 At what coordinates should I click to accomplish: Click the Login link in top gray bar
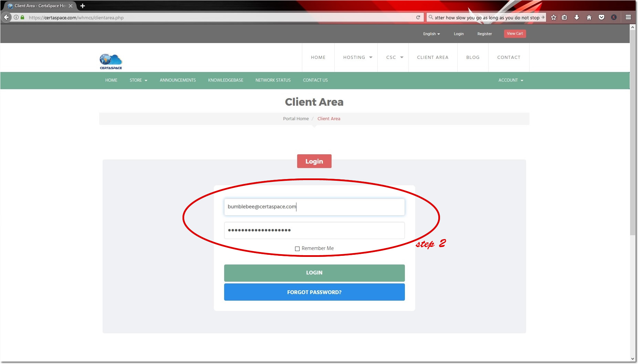click(459, 34)
